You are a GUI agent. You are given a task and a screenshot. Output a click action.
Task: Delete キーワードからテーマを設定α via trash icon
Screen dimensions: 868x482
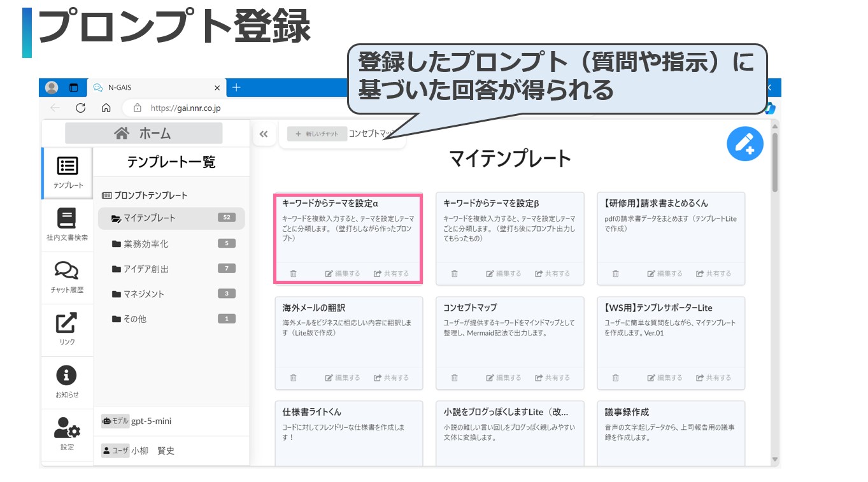(294, 274)
